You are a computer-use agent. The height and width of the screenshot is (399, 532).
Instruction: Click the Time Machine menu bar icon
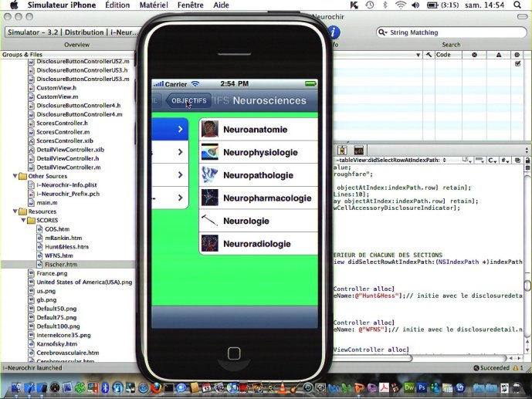pyautogui.click(x=370, y=5)
